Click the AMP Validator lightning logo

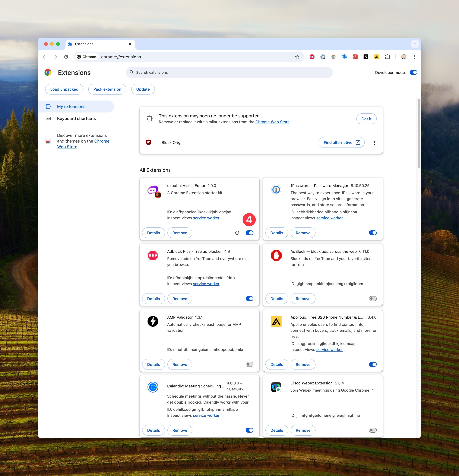(x=153, y=321)
